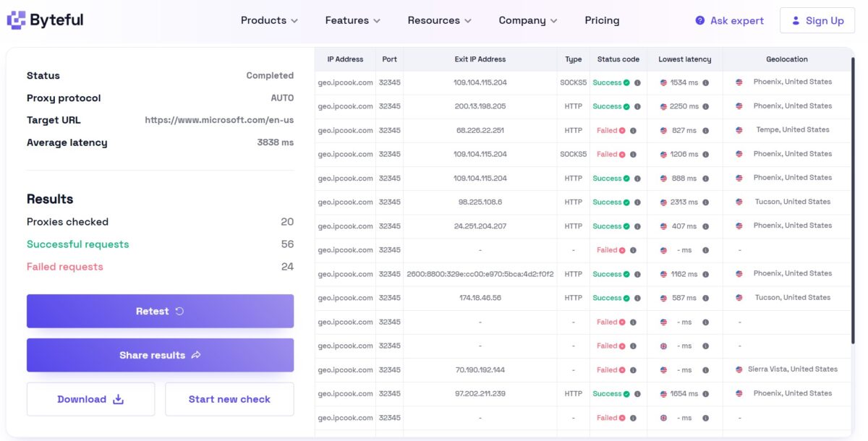Select exit IP 24.251.204.207
Screen dimensions: 868x441
tap(480, 226)
